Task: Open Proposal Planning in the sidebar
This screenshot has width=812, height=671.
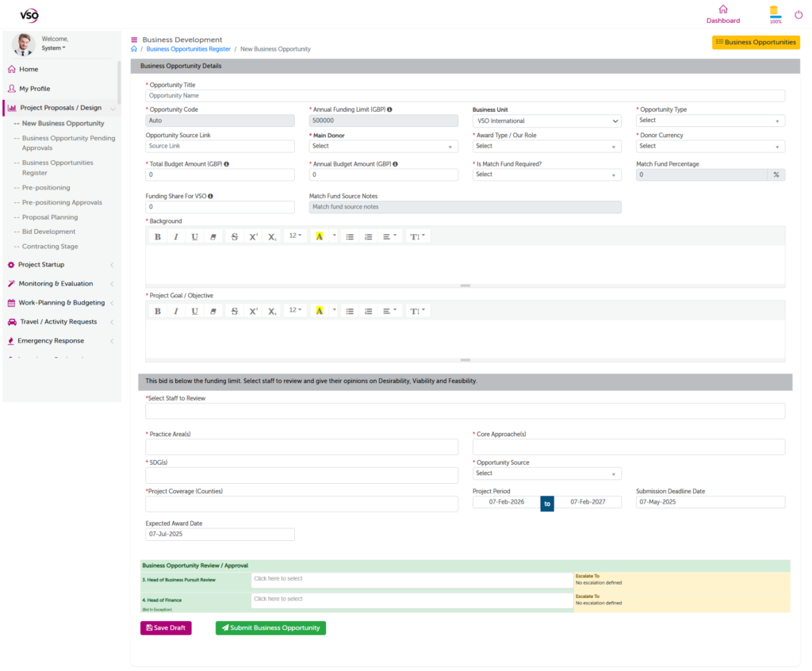Action: 48,217
